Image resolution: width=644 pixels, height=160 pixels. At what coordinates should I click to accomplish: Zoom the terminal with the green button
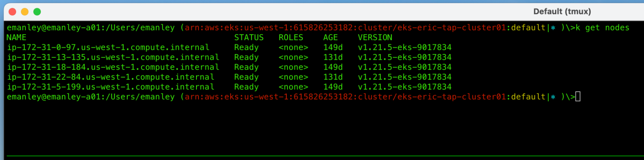coord(37,12)
